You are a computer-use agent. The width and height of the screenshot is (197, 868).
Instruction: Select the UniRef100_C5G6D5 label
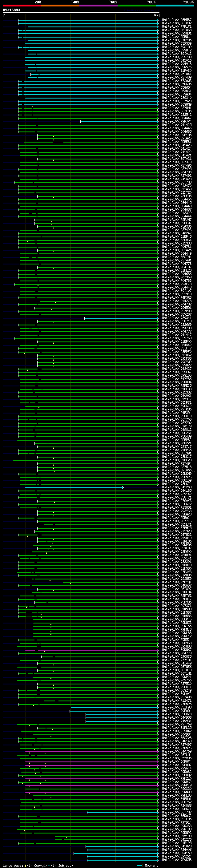(x=176, y=84)
